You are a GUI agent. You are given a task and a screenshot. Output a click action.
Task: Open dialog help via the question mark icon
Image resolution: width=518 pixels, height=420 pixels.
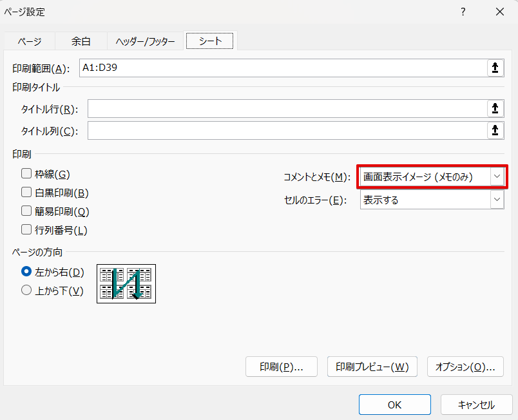click(463, 12)
